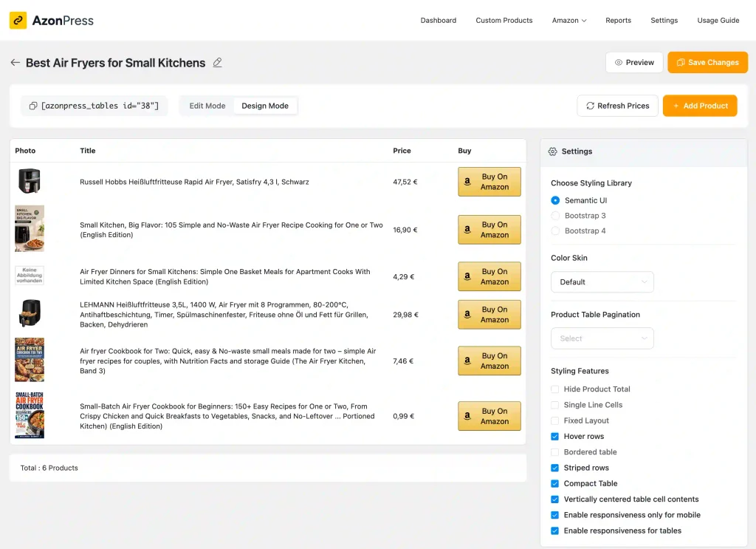This screenshot has height=549, width=756.
Task: Click Small-Batch Air Fryer Cookbook cover
Action: (x=30, y=415)
